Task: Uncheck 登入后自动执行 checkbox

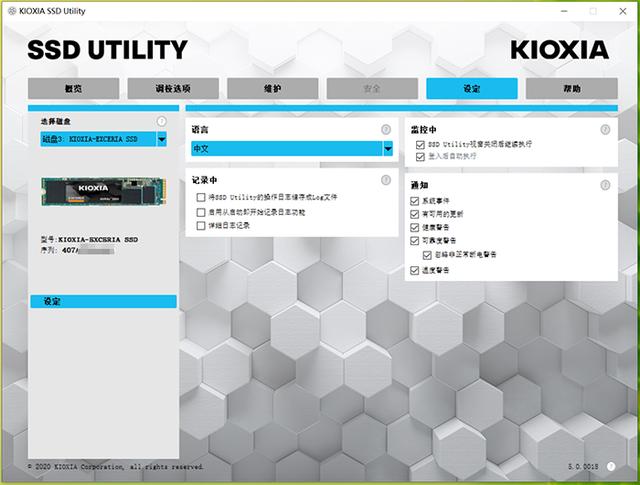Action: (420, 157)
